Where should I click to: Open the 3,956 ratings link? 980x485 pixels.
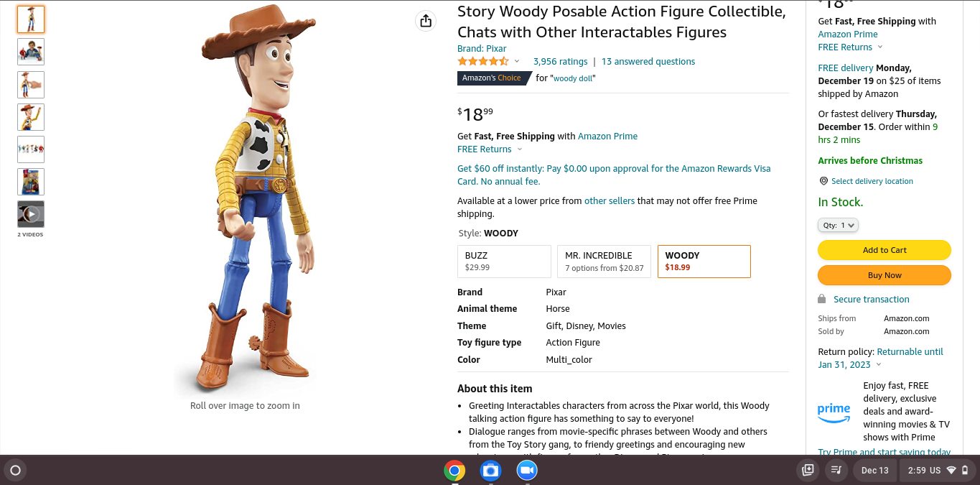pos(560,62)
